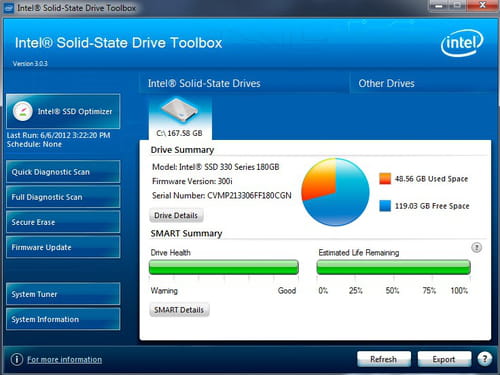Click the information icon at bottom left
The image size is (500, 375).
click(x=17, y=359)
